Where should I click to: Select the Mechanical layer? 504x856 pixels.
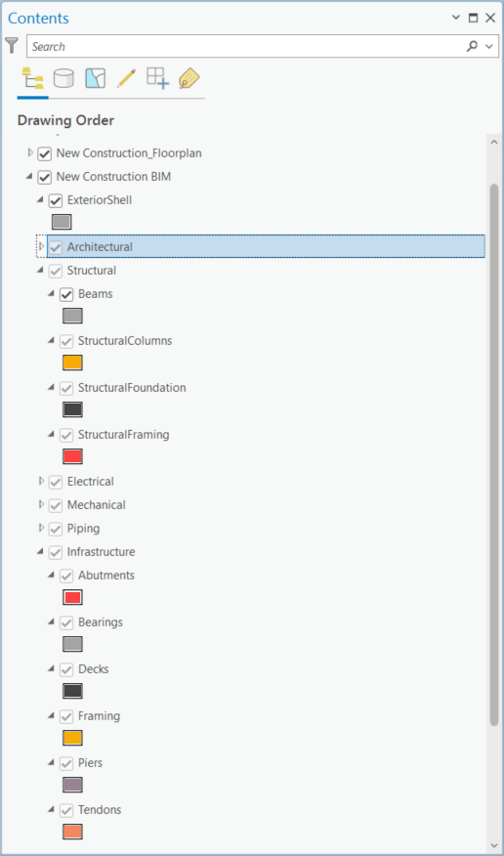(x=96, y=505)
